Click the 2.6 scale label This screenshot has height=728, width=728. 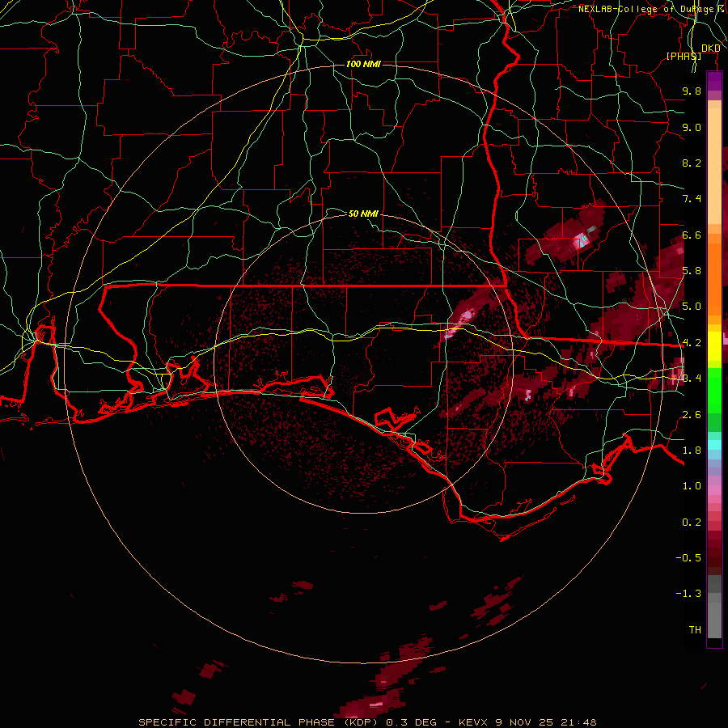tap(692, 415)
